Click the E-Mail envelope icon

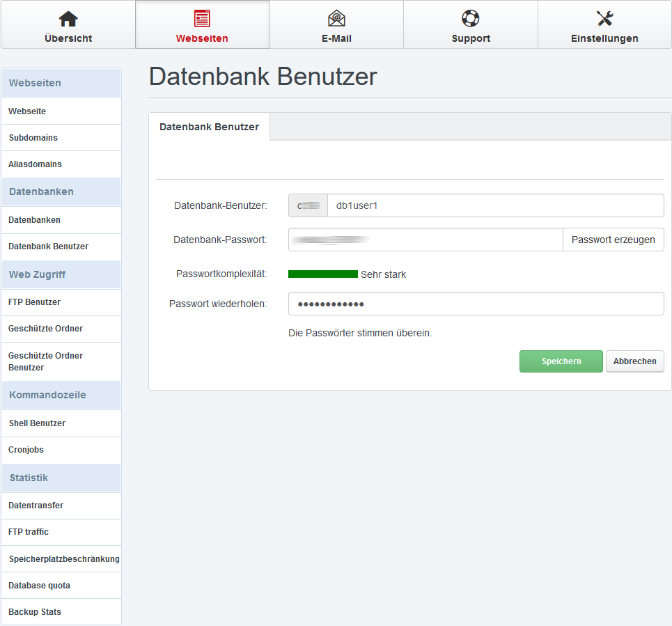336,19
